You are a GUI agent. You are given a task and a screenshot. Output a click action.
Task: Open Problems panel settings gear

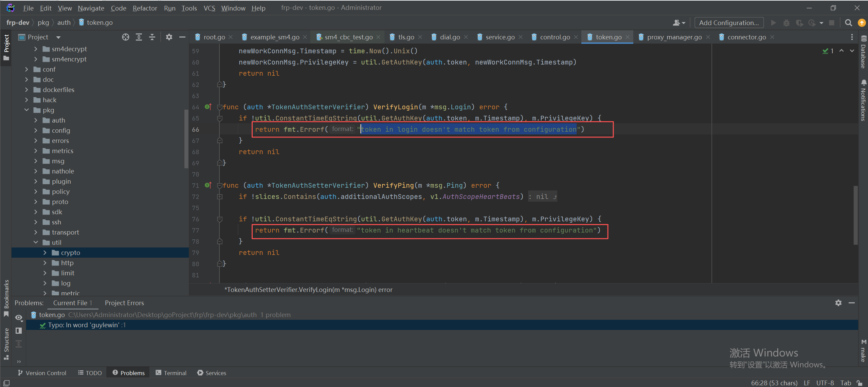838,302
